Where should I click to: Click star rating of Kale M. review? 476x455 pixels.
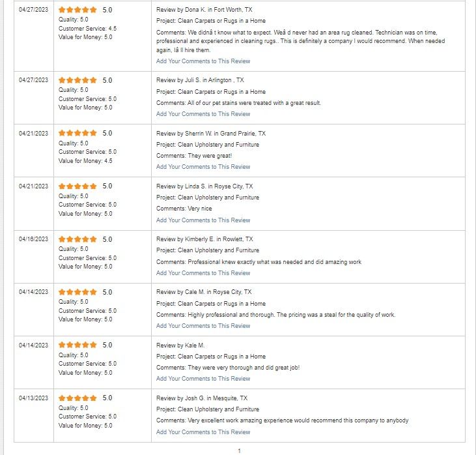77,345
